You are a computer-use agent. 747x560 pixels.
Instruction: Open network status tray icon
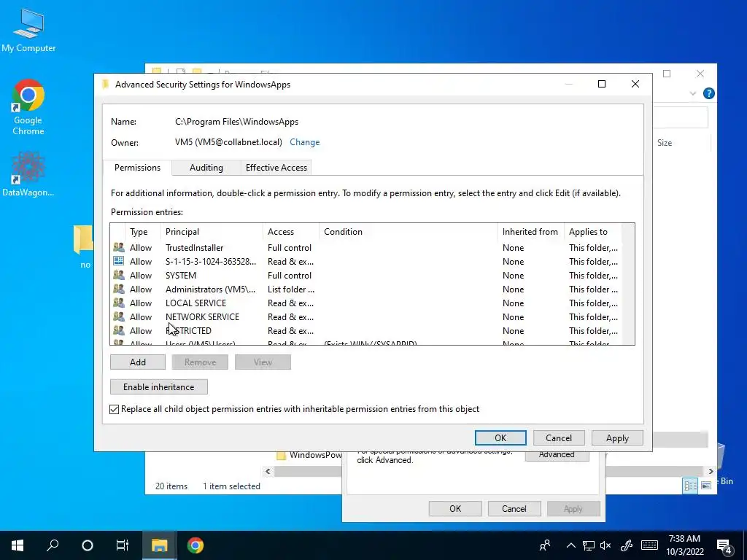click(589, 545)
